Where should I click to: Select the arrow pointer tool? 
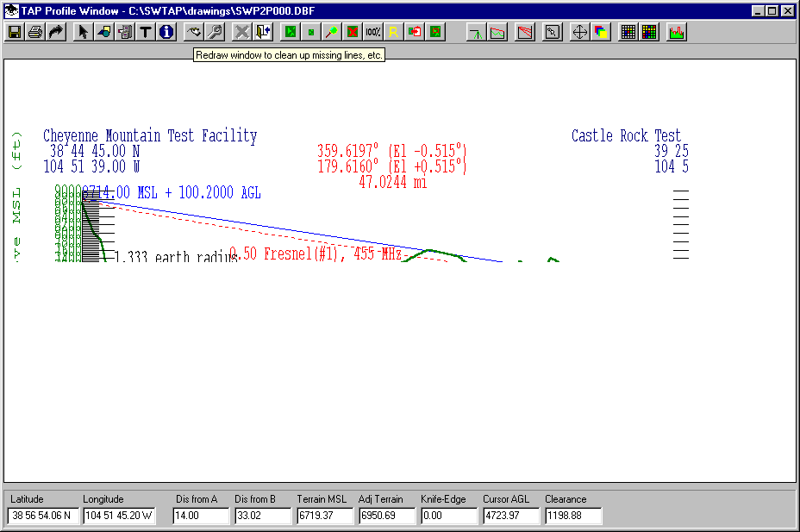pos(83,32)
